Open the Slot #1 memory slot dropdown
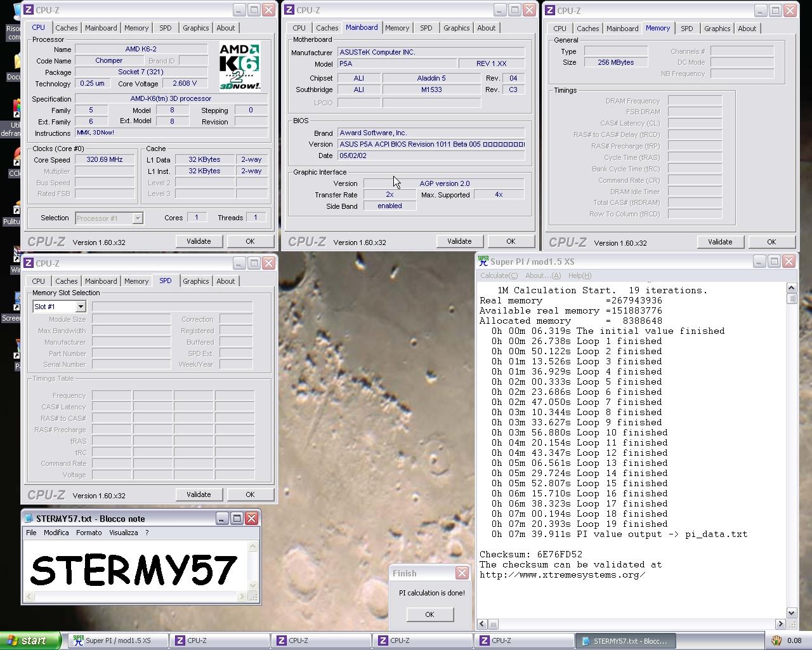 (81, 307)
